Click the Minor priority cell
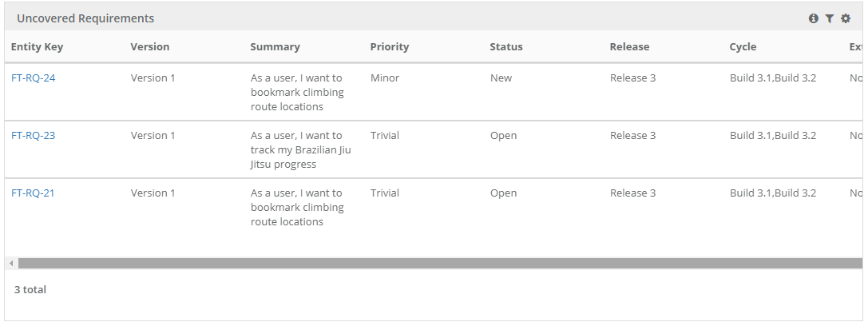This screenshot has width=868, height=326. [385, 78]
